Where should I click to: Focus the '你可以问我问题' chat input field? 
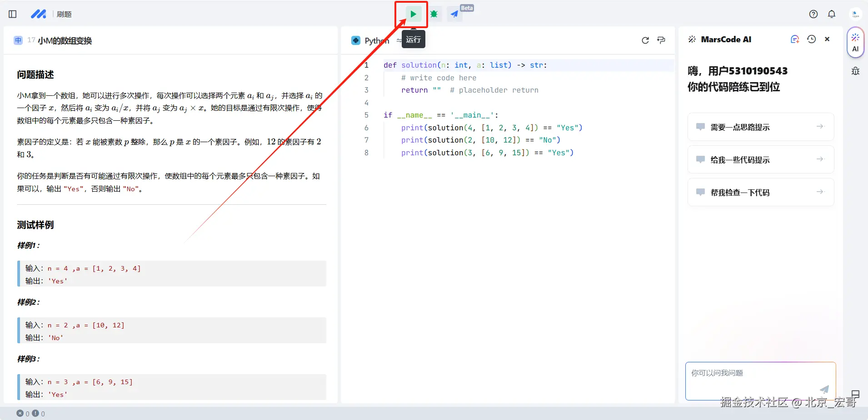754,380
